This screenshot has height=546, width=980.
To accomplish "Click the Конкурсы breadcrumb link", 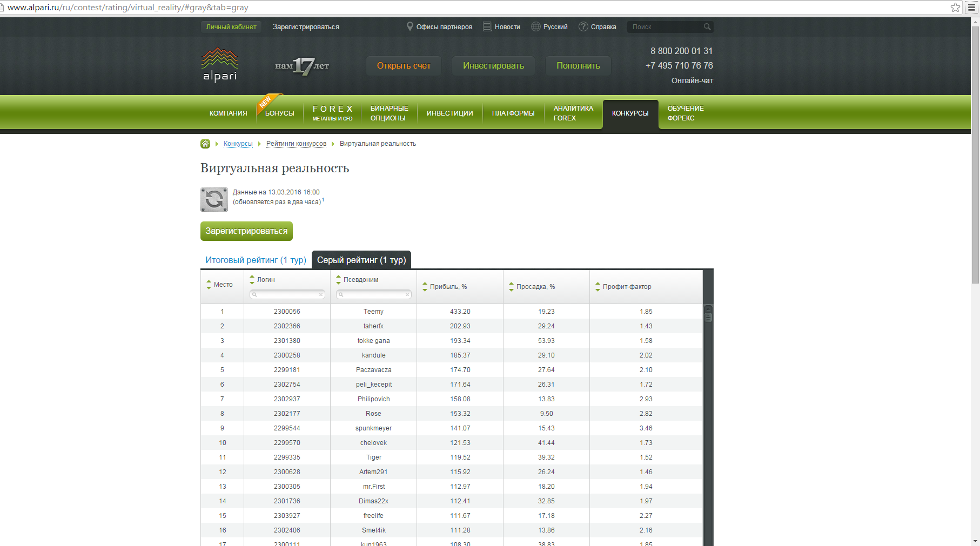I will (x=238, y=144).
